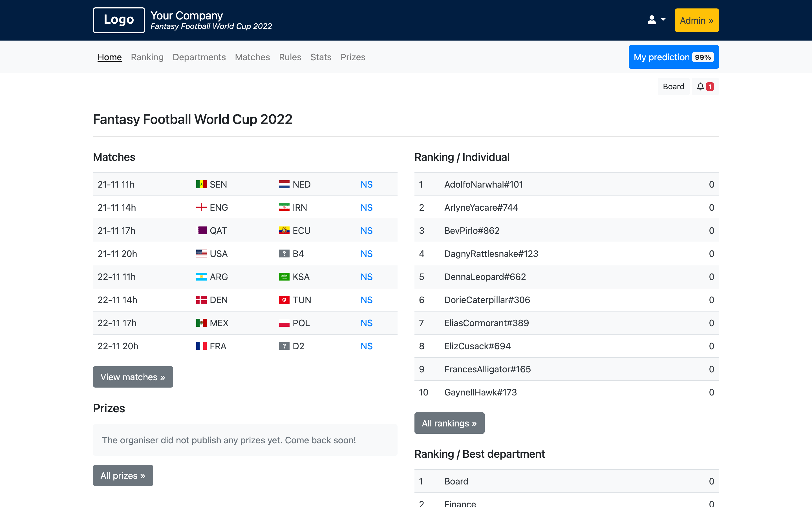The width and height of the screenshot is (812, 507).
Task: Click the France flag next to FRA
Action: [201, 346]
